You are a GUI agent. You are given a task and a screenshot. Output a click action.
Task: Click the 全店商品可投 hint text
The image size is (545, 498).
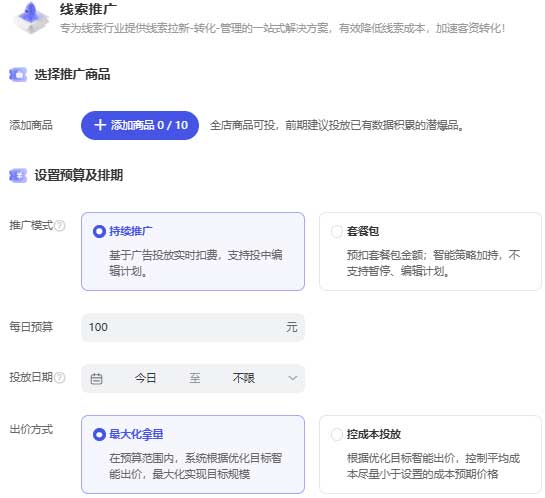coord(337,125)
